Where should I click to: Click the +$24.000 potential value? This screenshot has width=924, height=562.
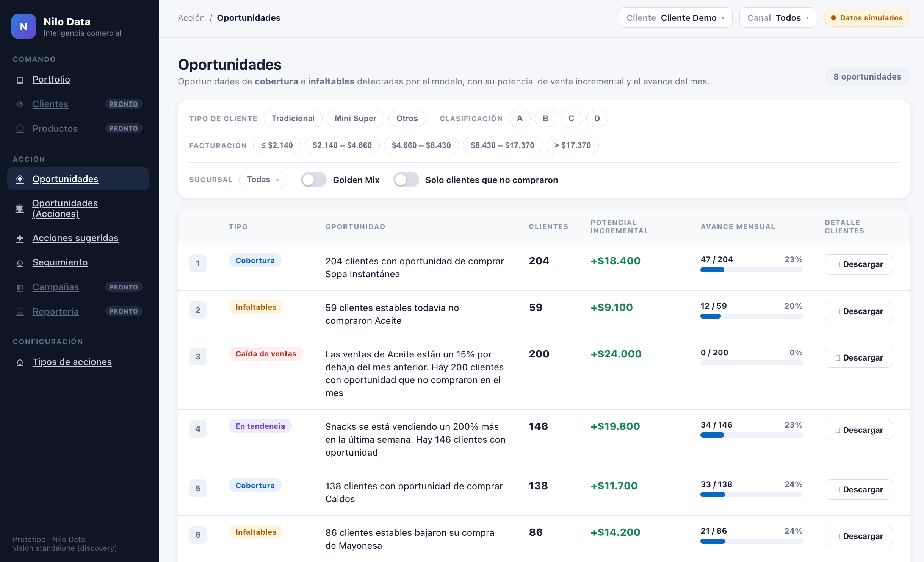pos(616,354)
